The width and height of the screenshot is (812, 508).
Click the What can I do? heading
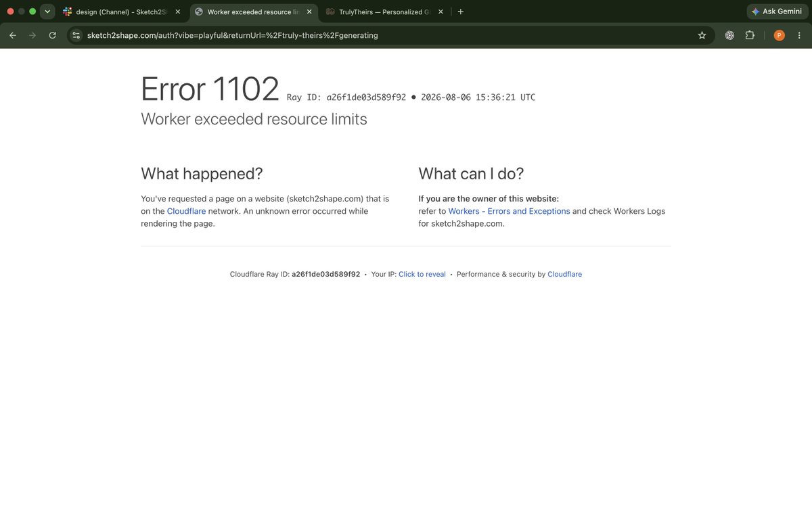[x=471, y=173]
